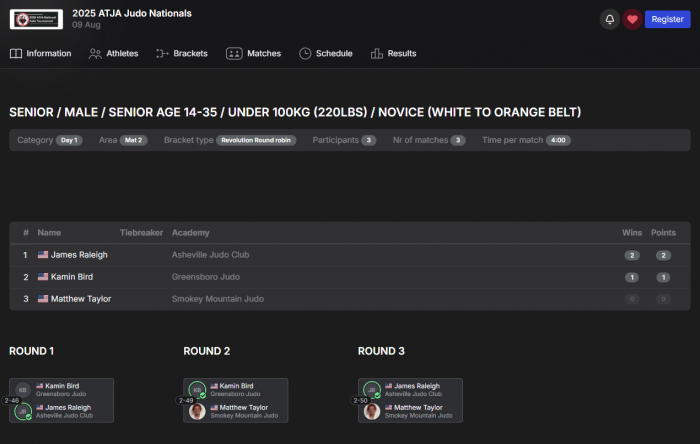Screen dimensions: 700x444
Task: Go to the Matches tab
Action: click(x=253, y=53)
